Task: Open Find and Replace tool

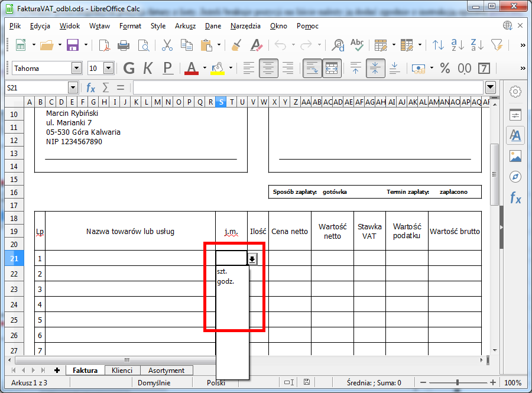Action: tap(338, 45)
